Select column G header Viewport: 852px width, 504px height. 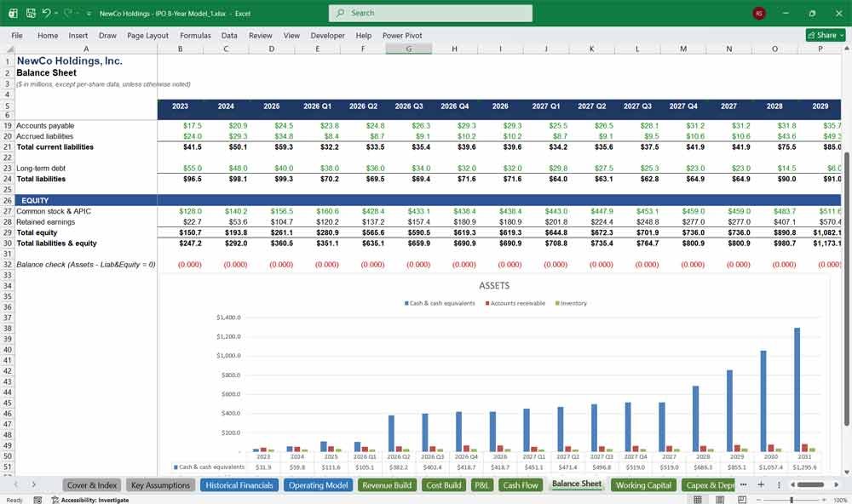pos(409,49)
